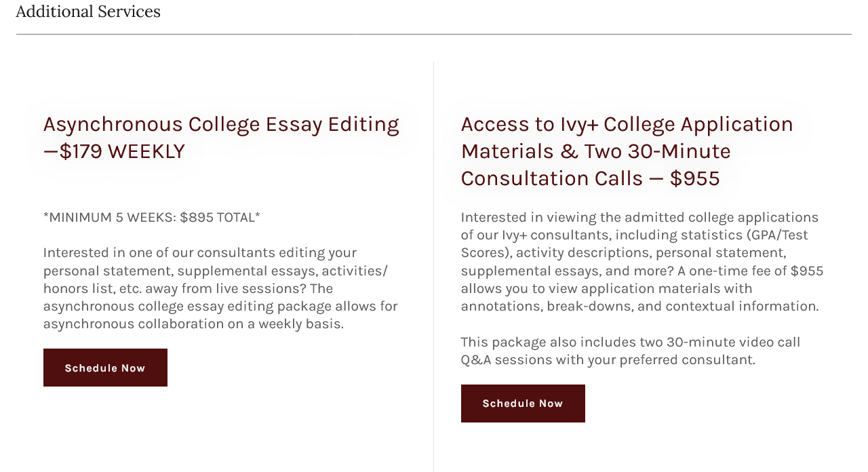Click the $955 price in the Ivy+ heading
The height and width of the screenshot is (472, 868).
point(694,178)
